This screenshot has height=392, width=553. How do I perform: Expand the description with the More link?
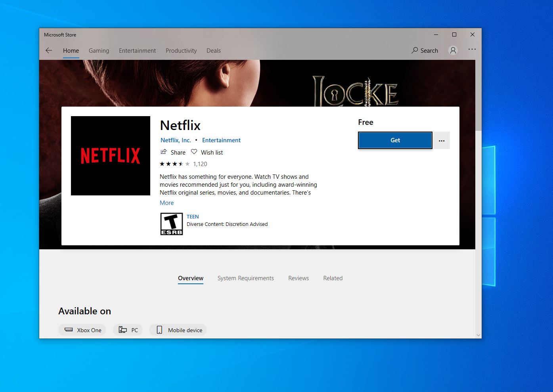(x=166, y=203)
